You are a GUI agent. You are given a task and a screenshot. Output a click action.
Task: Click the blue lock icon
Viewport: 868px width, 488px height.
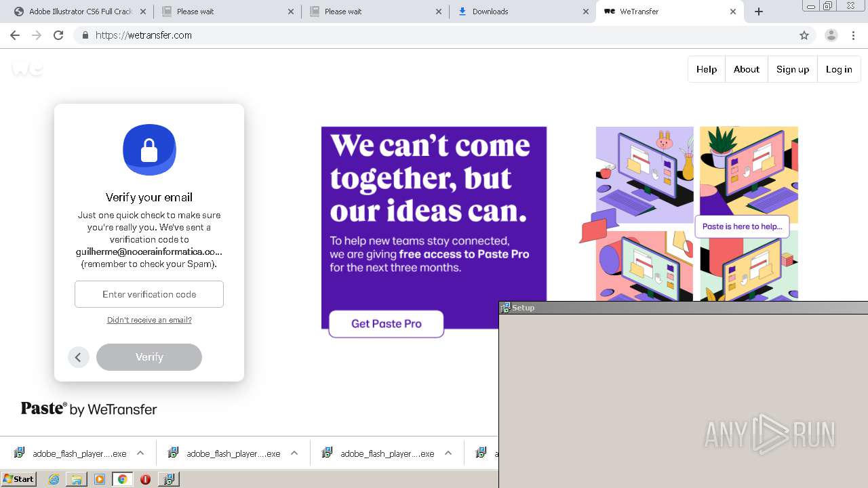tap(149, 150)
